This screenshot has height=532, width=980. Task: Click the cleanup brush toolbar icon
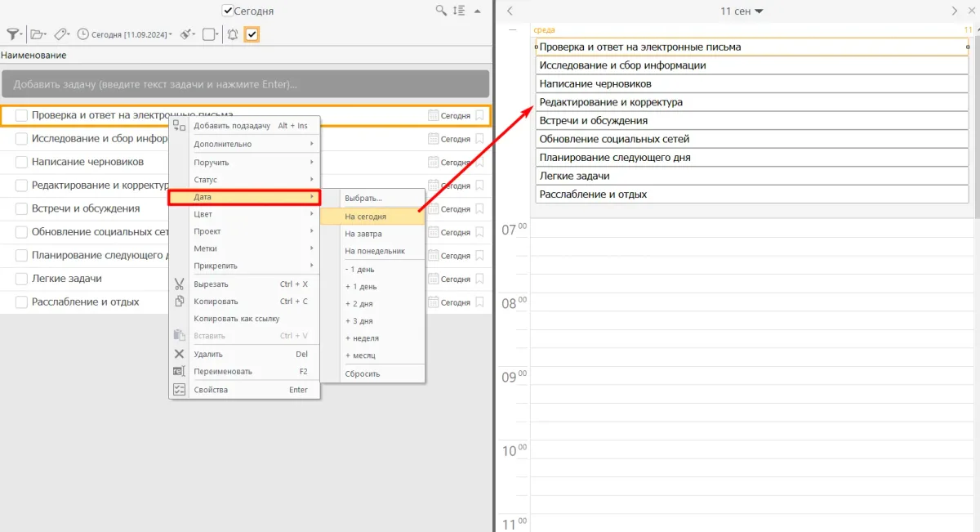(188, 34)
